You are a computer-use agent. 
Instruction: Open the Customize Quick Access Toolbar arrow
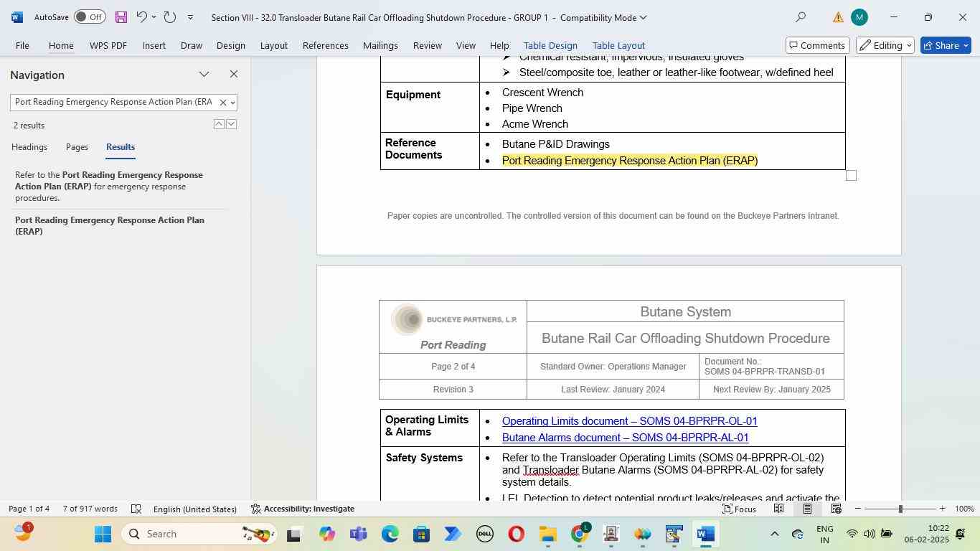point(190,17)
